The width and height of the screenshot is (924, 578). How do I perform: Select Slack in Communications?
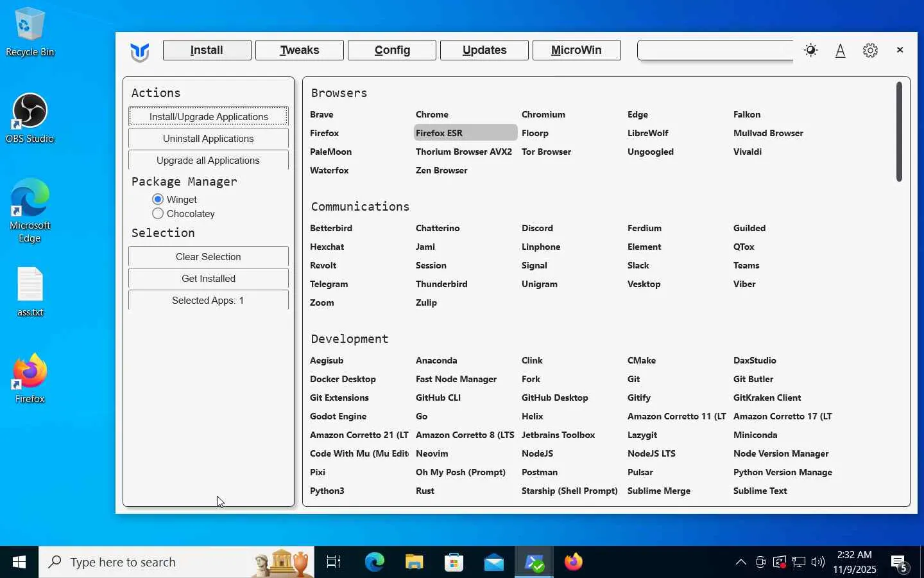point(638,265)
